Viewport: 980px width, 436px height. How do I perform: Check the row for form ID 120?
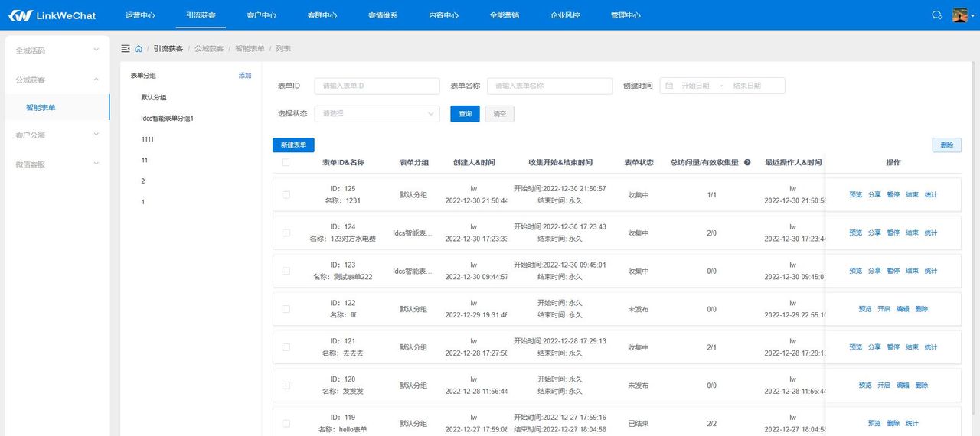click(286, 386)
